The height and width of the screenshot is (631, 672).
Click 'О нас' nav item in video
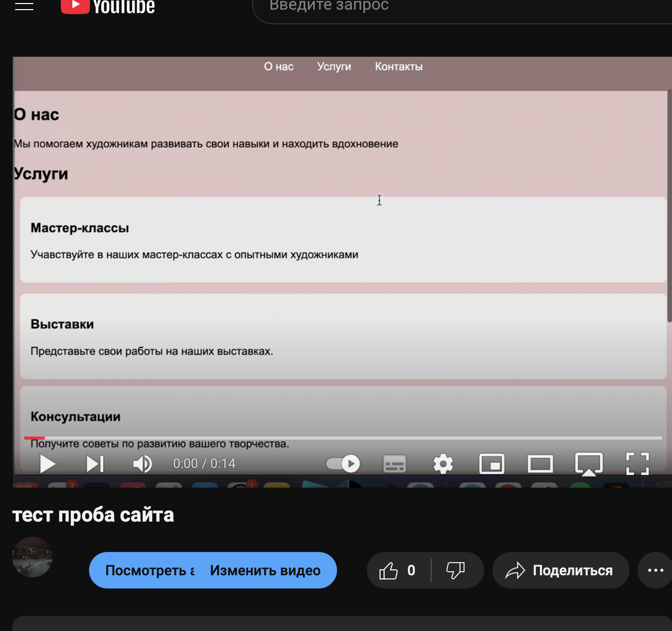pos(279,67)
